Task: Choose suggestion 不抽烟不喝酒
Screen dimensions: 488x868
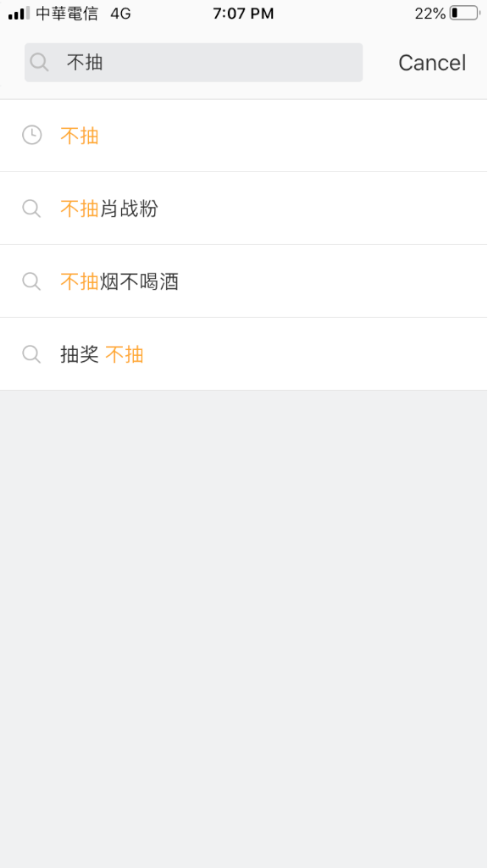Action: (244, 281)
